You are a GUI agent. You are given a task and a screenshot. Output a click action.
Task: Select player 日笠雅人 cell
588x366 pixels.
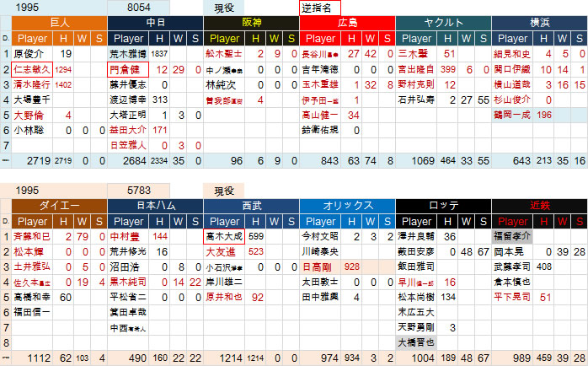pyautogui.click(x=128, y=146)
